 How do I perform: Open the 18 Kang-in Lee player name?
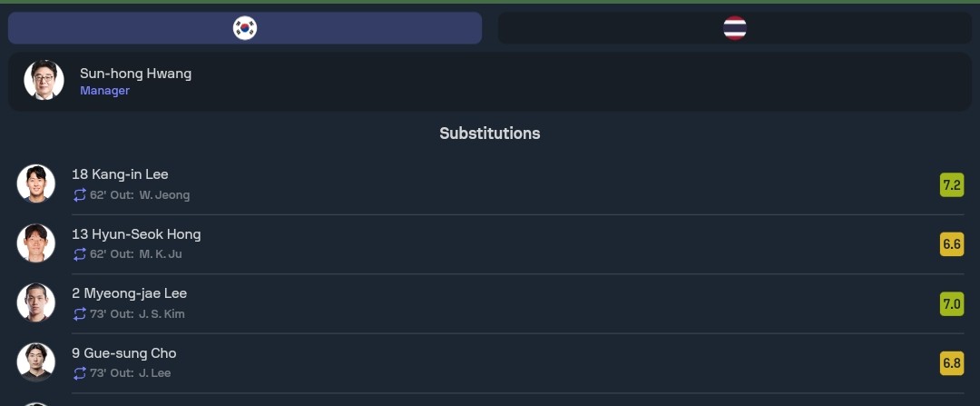120,174
